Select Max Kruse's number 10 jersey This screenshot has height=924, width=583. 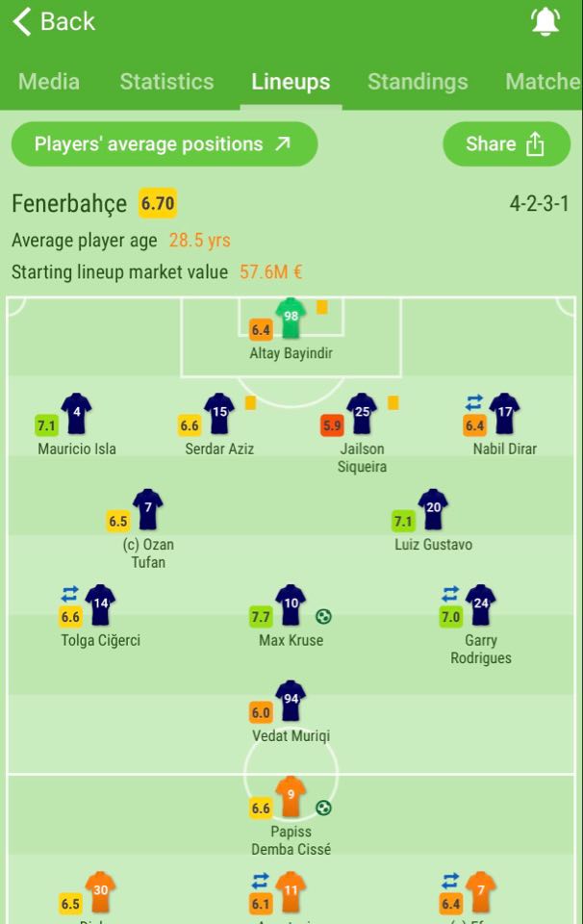(291, 605)
